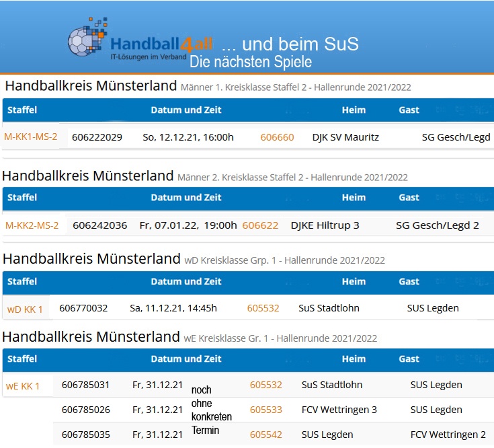This screenshot has width=494, height=448.
Task: Click the banner text Die nächsten Spiele
Action: coord(251,62)
